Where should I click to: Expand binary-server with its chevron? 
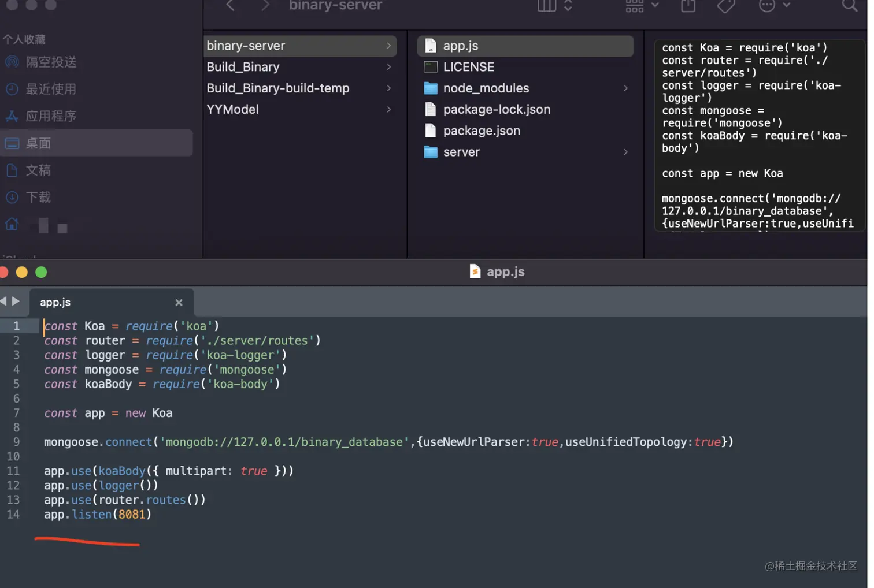pos(388,46)
